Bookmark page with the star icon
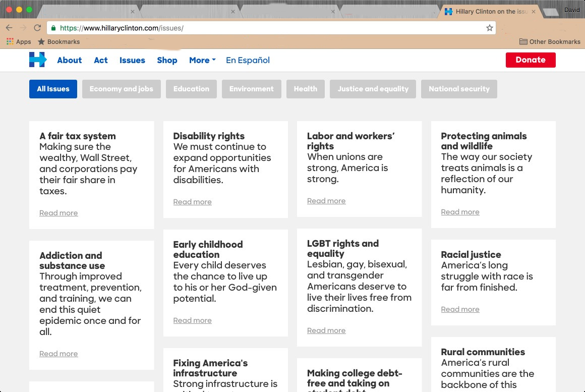This screenshot has height=392, width=585. pyautogui.click(x=490, y=28)
